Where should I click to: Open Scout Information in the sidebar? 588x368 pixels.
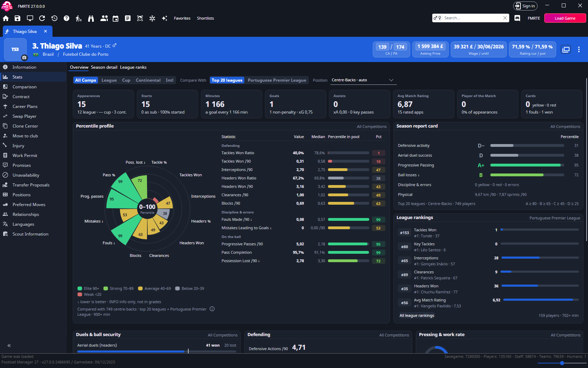pos(33,234)
